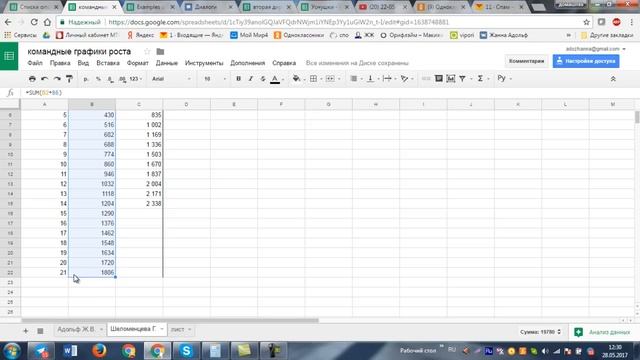Bookmark this page with the star icon

tap(587, 22)
